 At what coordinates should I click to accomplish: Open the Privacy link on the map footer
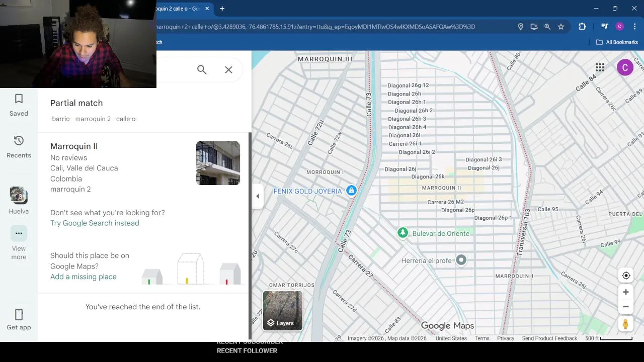(506, 338)
